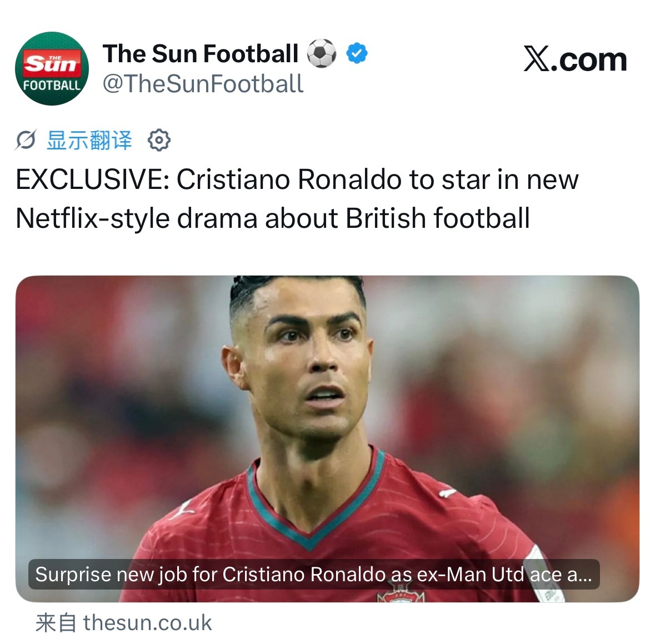The image size is (655, 644).
Task: Open the Ronaldo article preview image
Action: [327, 439]
